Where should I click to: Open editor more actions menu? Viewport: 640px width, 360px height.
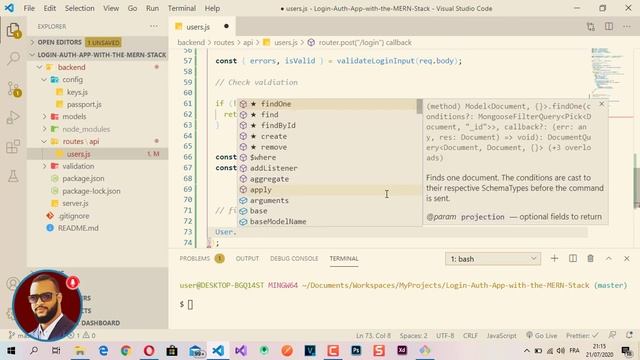[627, 27]
